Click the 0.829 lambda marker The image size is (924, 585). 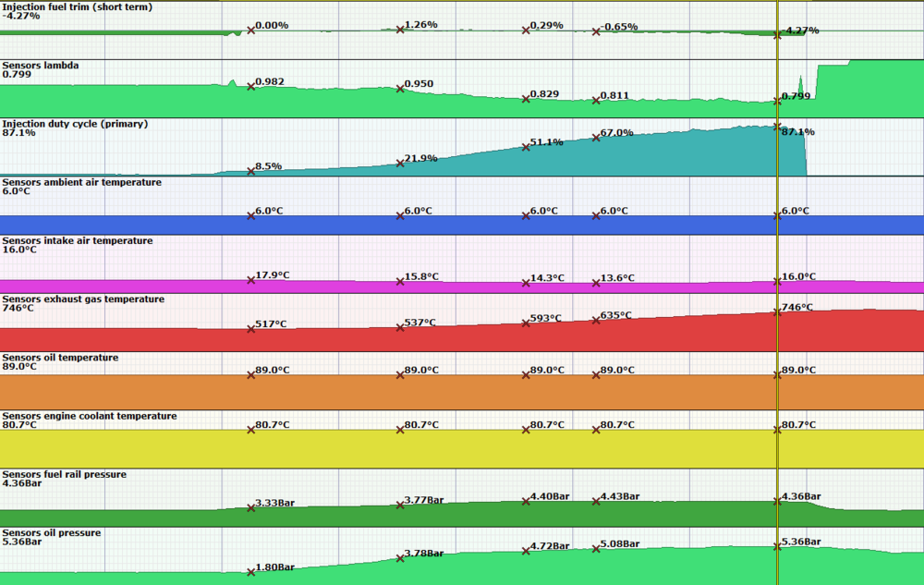point(526,99)
